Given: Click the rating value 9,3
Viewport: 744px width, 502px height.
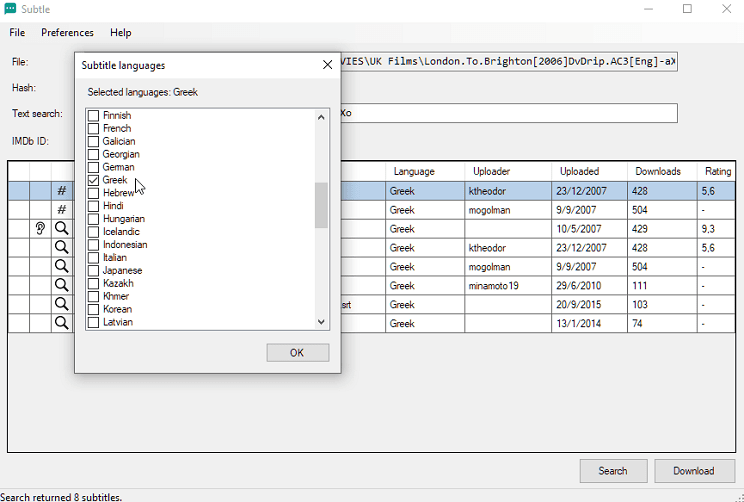Looking at the screenshot, I should (x=716, y=229).
